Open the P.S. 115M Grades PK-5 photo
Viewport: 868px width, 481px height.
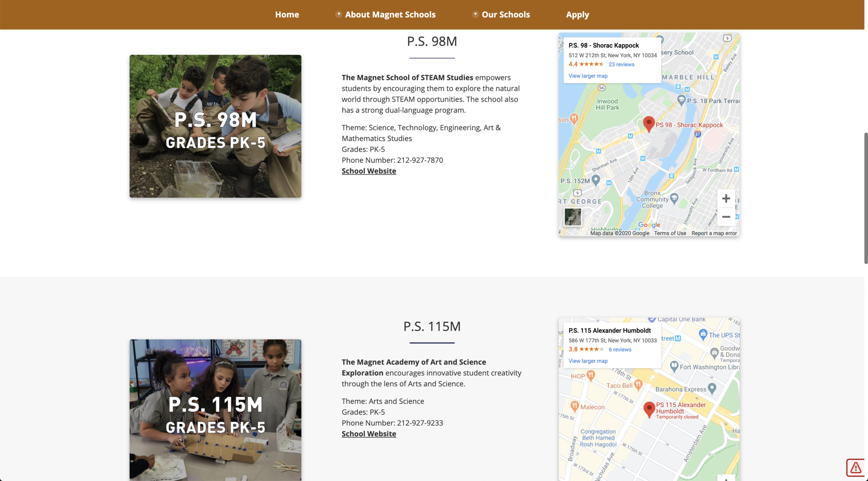point(215,410)
